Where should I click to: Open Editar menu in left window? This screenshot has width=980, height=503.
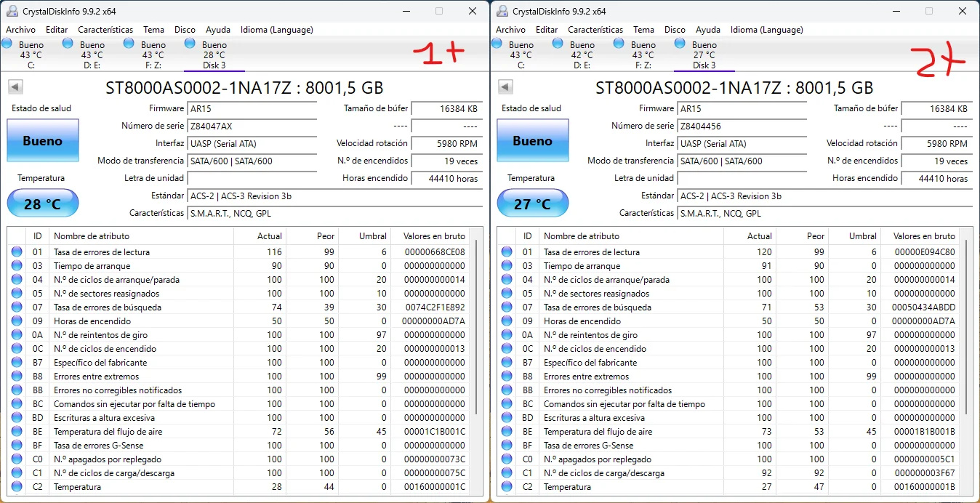coord(57,30)
